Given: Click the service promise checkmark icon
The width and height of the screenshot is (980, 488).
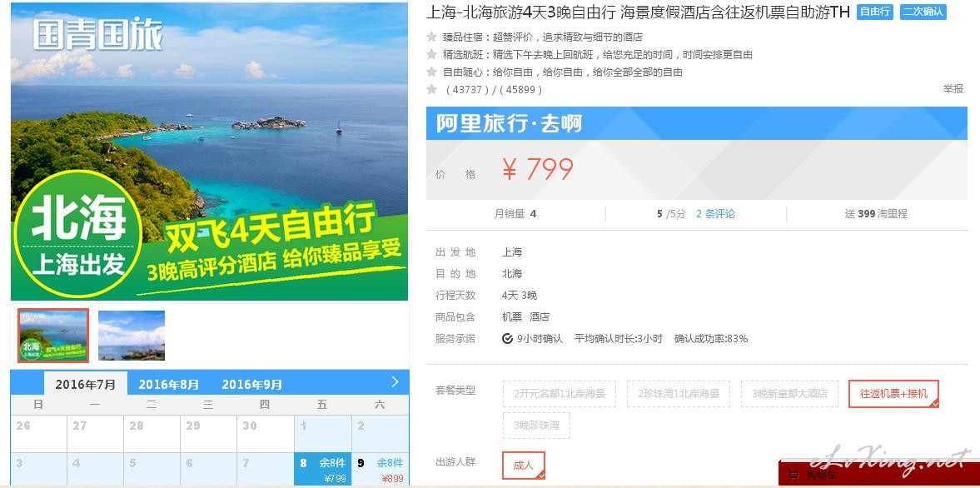Looking at the screenshot, I should [508, 339].
